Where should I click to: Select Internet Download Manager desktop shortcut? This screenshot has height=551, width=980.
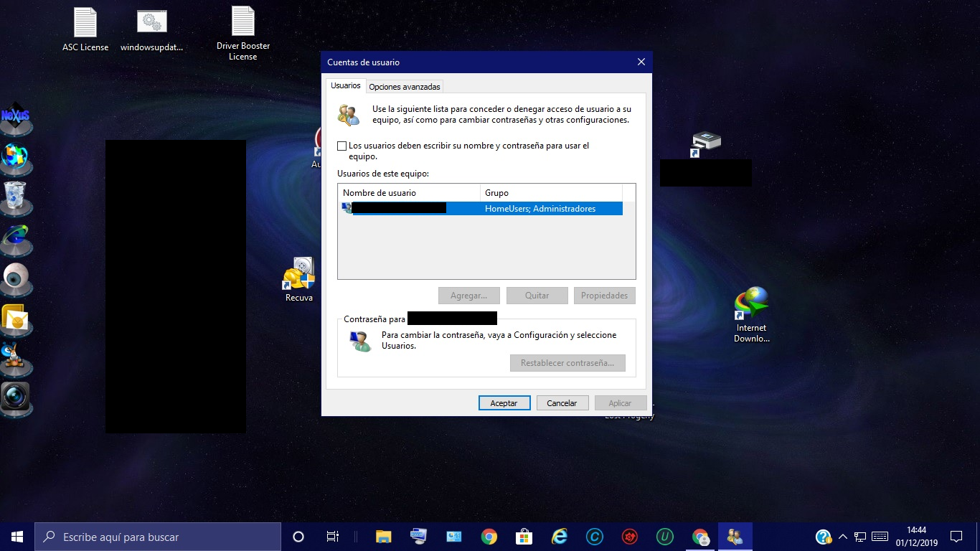click(752, 314)
